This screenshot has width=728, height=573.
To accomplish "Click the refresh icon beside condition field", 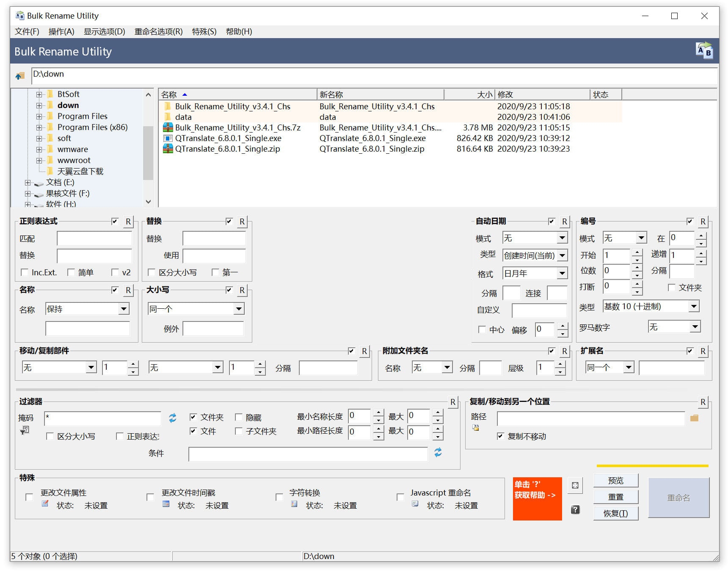I will (438, 453).
